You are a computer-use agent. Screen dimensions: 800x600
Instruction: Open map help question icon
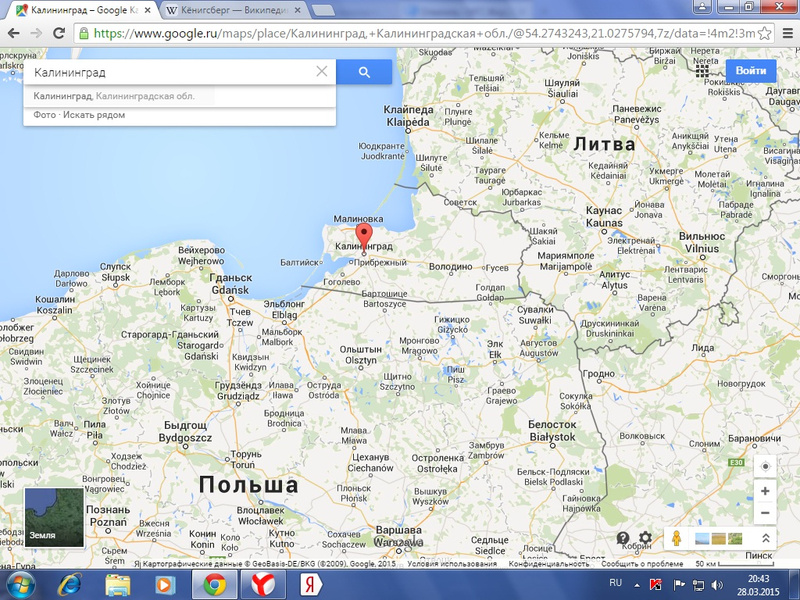(622, 537)
